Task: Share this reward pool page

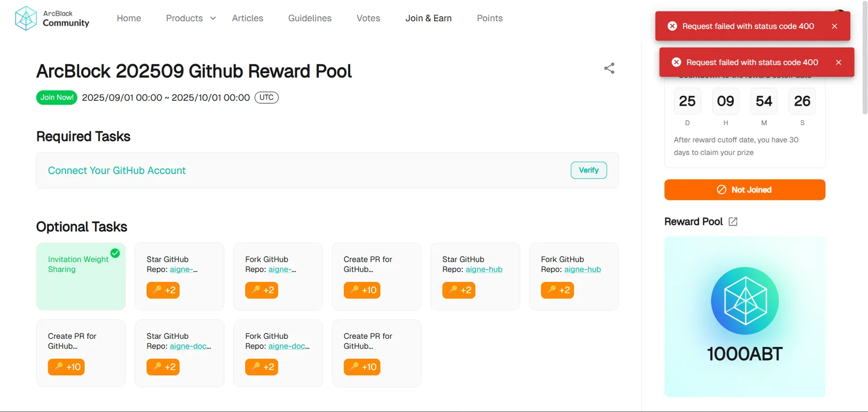Action: click(x=609, y=68)
